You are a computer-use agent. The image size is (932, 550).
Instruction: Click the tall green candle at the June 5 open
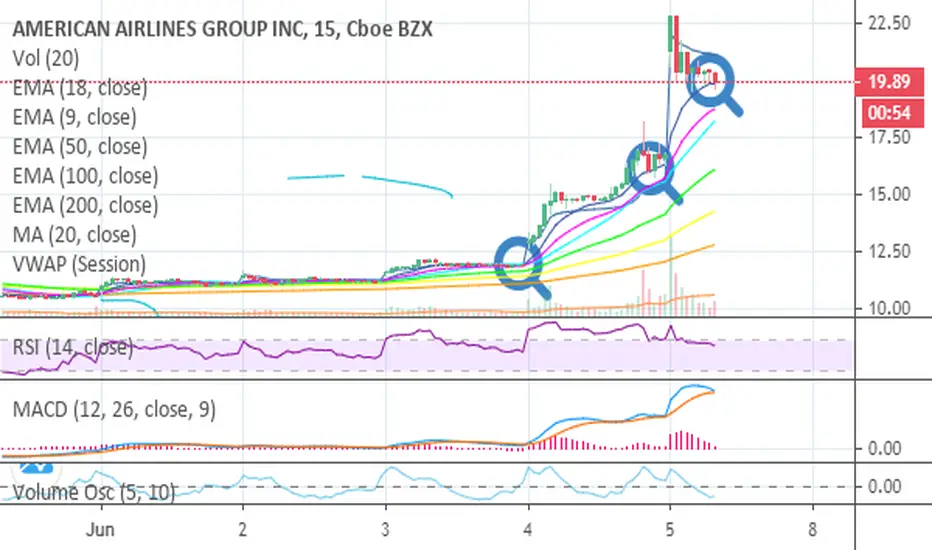[x=670, y=34]
